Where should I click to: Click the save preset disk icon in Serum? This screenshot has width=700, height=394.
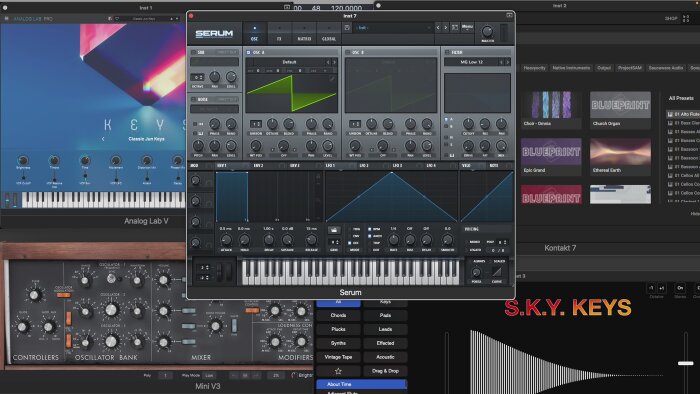[347, 28]
